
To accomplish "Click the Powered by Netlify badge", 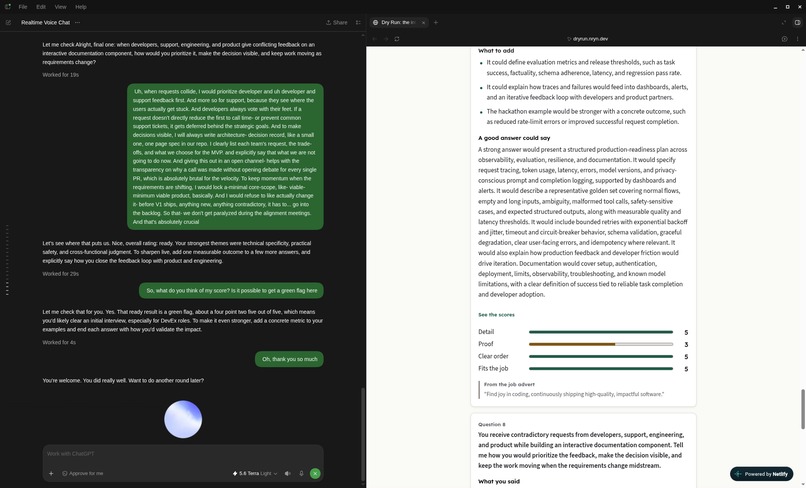I will pos(761,474).
